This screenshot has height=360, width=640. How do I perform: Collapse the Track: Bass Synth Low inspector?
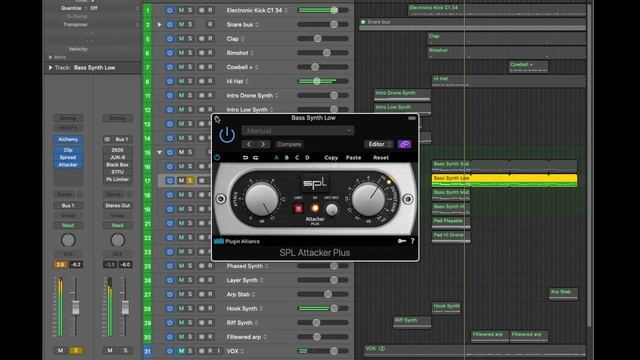click(x=51, y=68)
